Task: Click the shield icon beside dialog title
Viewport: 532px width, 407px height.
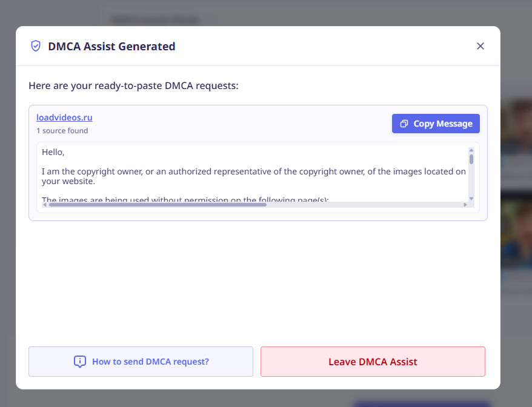Action: [36, 46]
